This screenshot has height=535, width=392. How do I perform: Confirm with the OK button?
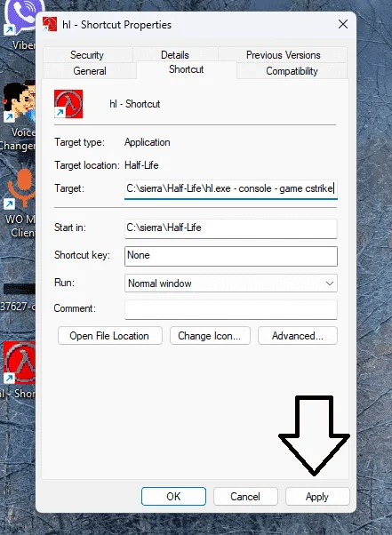click(173, 497)
